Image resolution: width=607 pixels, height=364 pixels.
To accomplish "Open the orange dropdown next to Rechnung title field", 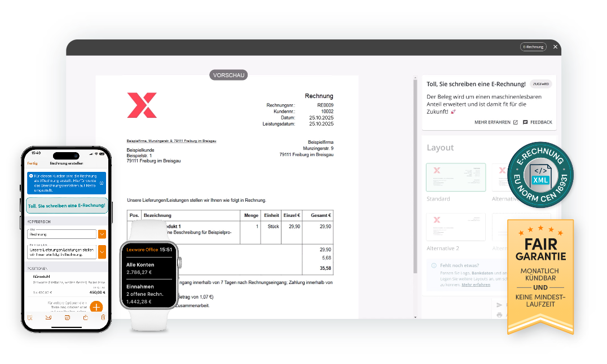I will tap(102, 234).
